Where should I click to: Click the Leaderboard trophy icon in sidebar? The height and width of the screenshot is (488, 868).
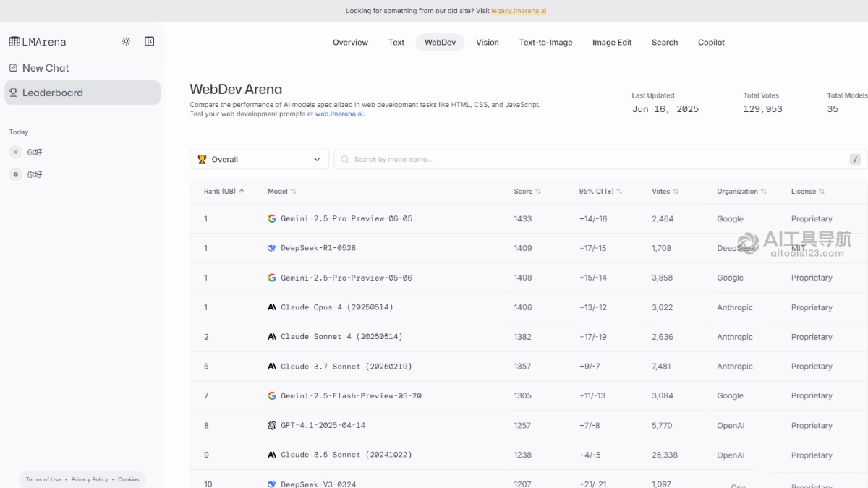[x=13, y=93]
